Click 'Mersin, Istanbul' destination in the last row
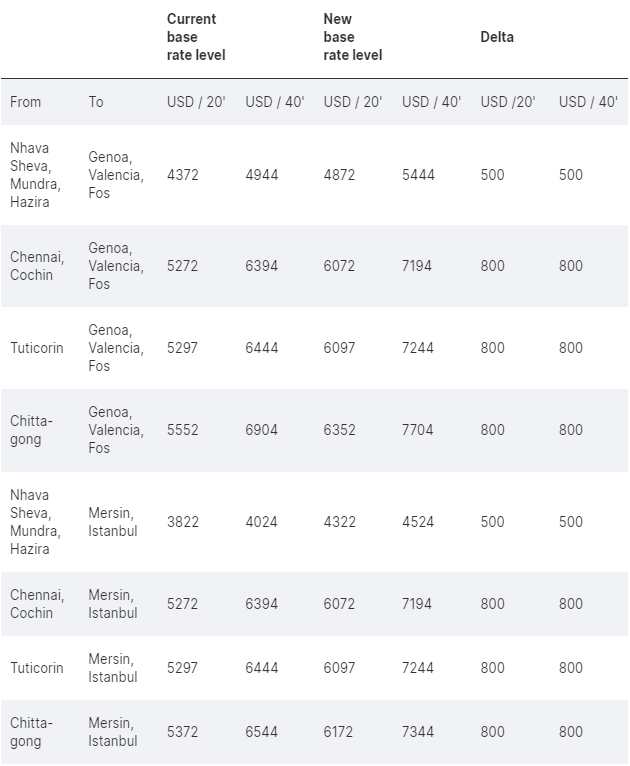The width and height of the screenshot is (630, 766). coord(113,732)
